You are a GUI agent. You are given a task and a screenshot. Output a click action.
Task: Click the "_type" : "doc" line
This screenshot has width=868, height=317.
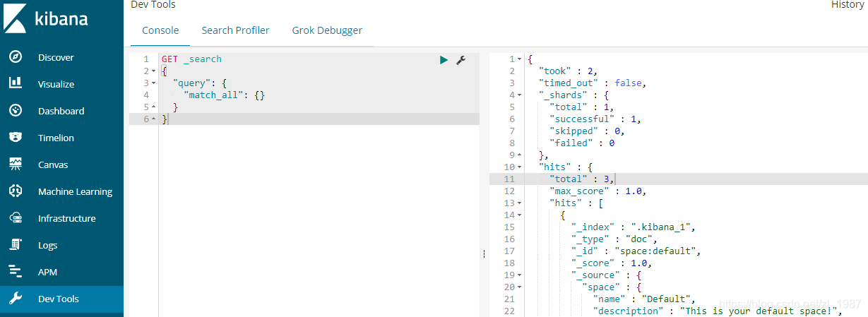[614, 239]
